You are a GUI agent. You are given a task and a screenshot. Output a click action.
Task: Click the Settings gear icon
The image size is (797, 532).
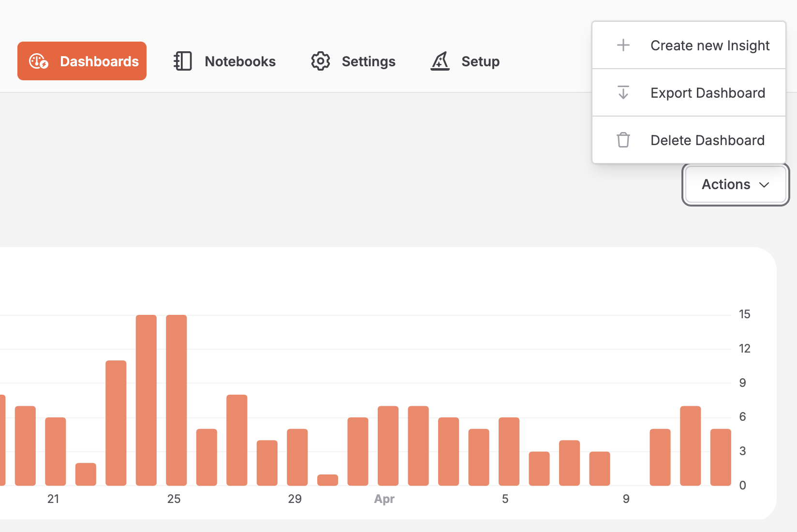pos(320,61)
